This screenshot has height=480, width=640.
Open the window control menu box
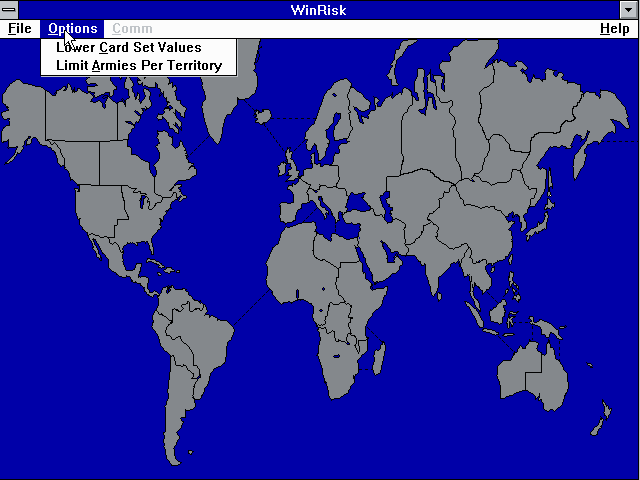pyautogui.click(x=9, y=10)
